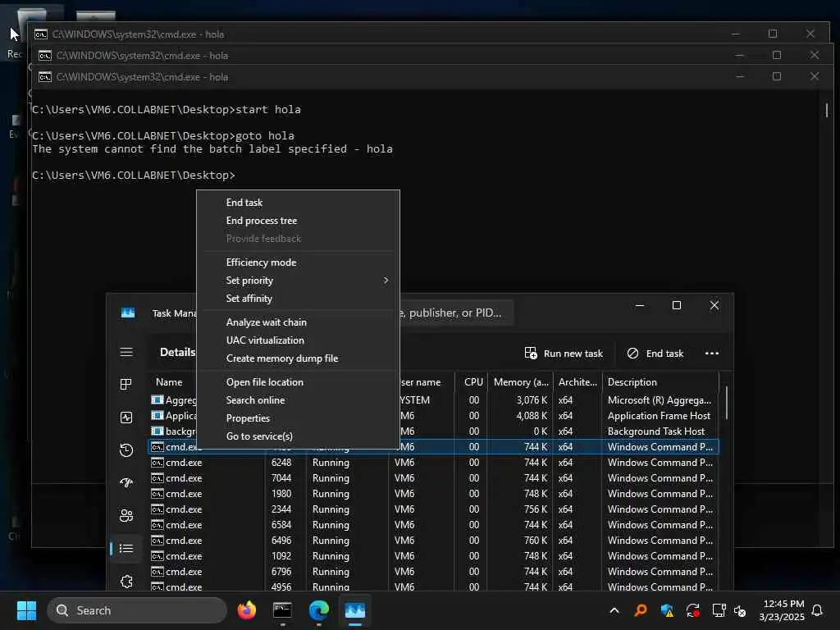Image resolution: width=840 pixels, height=630 pixels.
Task: Open Properties from context menu
Action: (248, 418)
